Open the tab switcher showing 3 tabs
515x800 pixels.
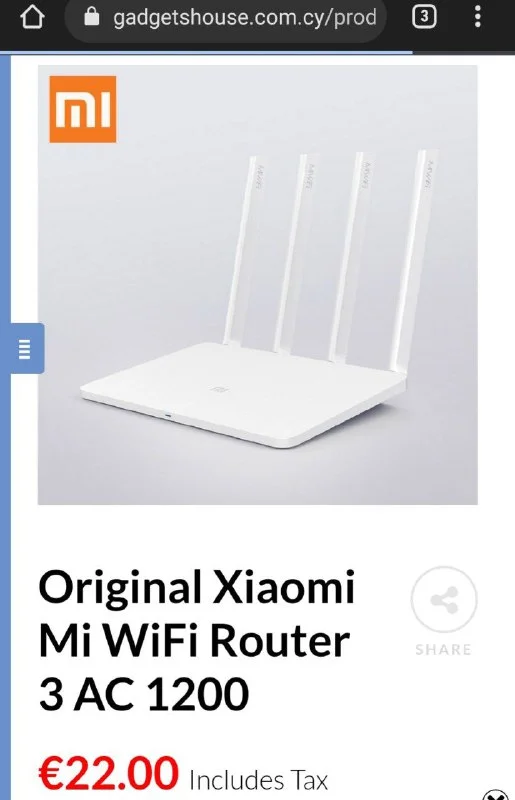point(424,18)
